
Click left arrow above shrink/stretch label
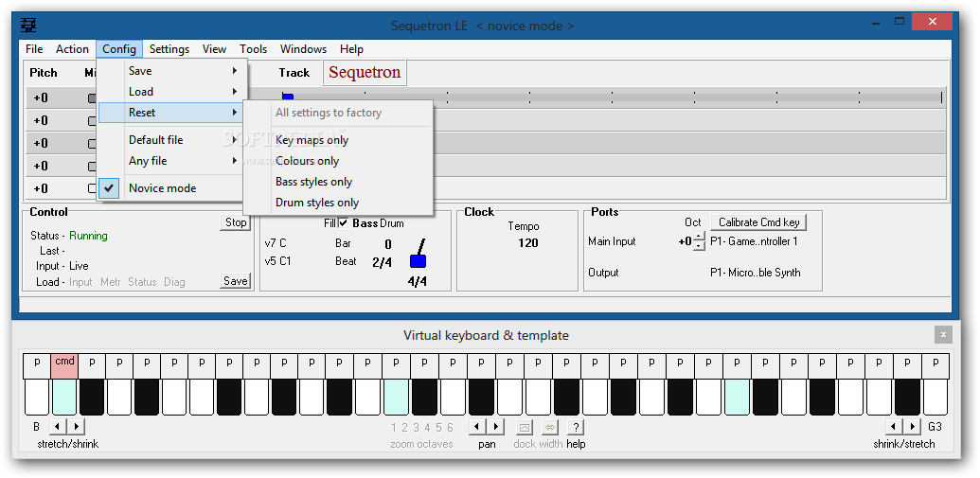click(x=894, y=427)
